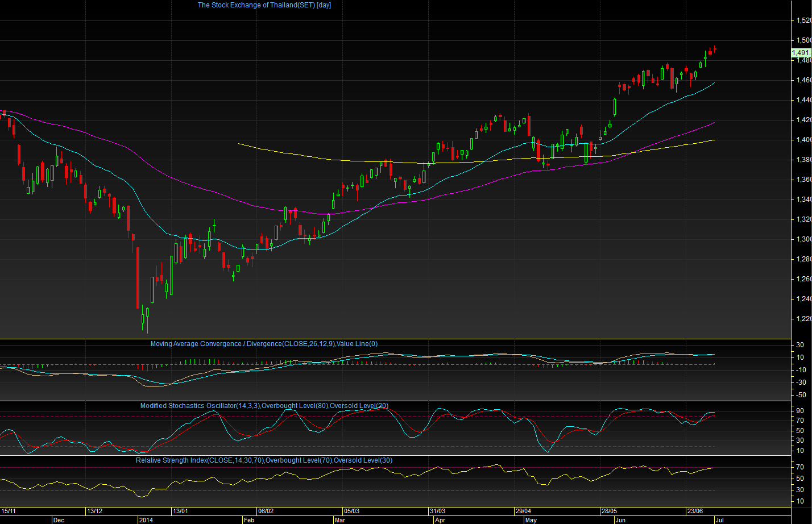This screenshot has width=812, height=524.
Task: Click the '-10' value on the MACD scale
Action: click(x=800, y=370)
